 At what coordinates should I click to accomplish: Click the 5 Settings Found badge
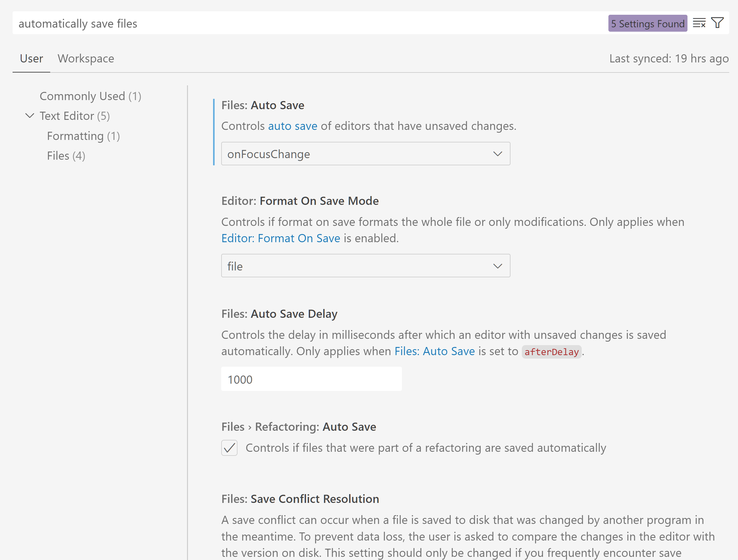coord(648,23)
